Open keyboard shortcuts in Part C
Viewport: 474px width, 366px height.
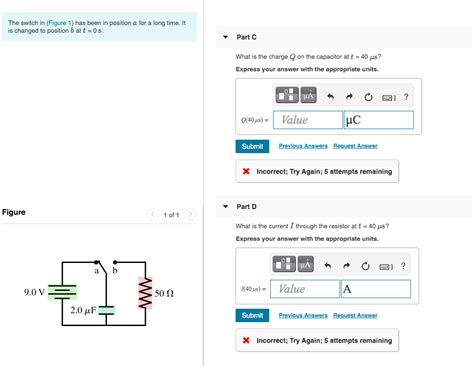click(x=389, y=98)
